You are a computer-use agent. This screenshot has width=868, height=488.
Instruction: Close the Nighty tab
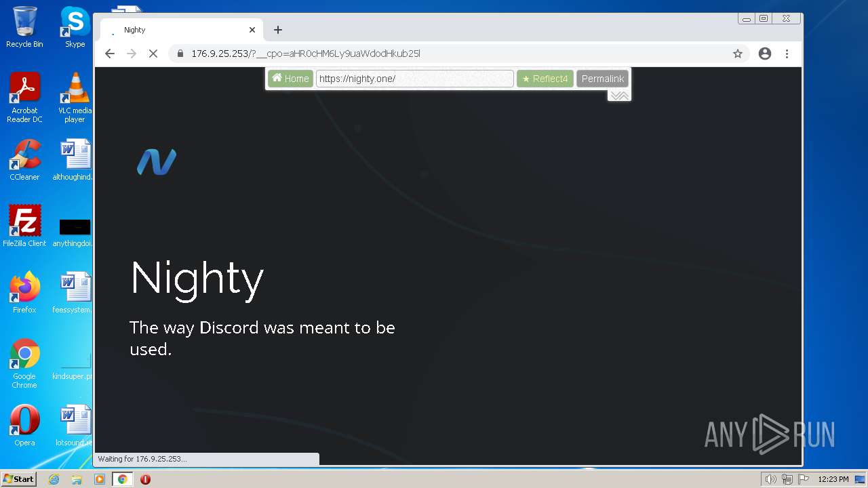pos(252,30)
